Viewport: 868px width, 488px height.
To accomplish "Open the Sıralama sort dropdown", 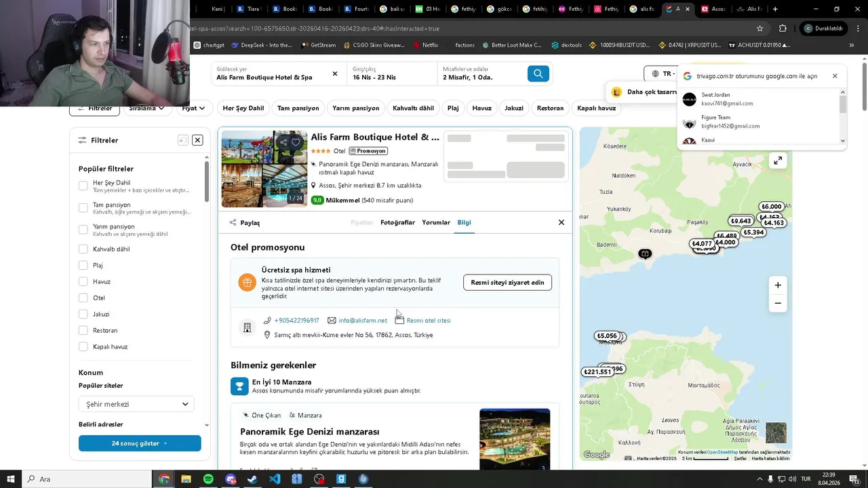I will [146, 108].
